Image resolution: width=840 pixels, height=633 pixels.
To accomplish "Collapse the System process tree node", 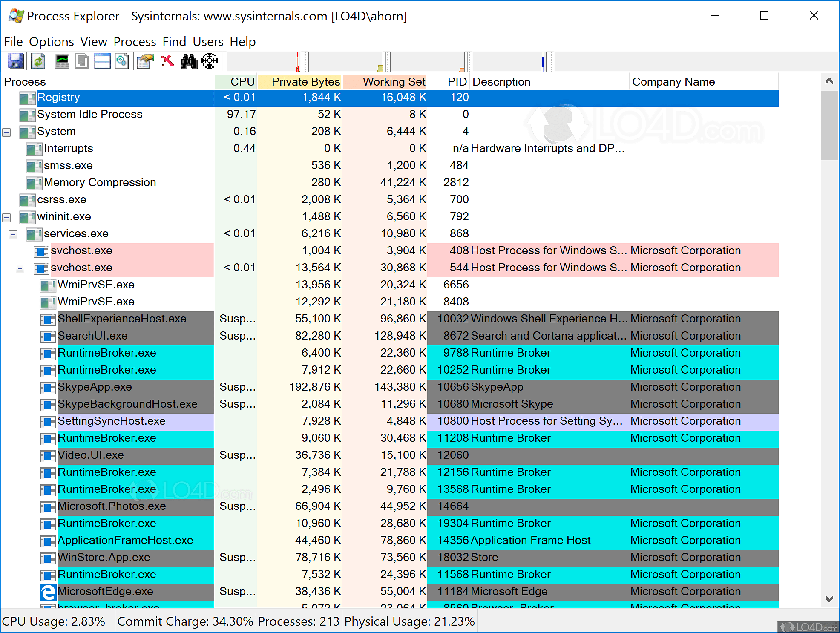I will 6,132.
